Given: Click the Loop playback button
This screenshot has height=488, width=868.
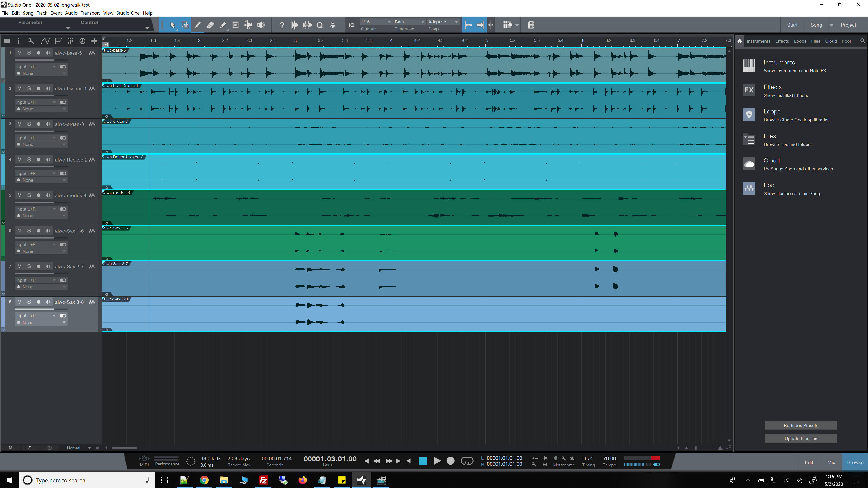Looking at the screenshot, I should (467, 461).
